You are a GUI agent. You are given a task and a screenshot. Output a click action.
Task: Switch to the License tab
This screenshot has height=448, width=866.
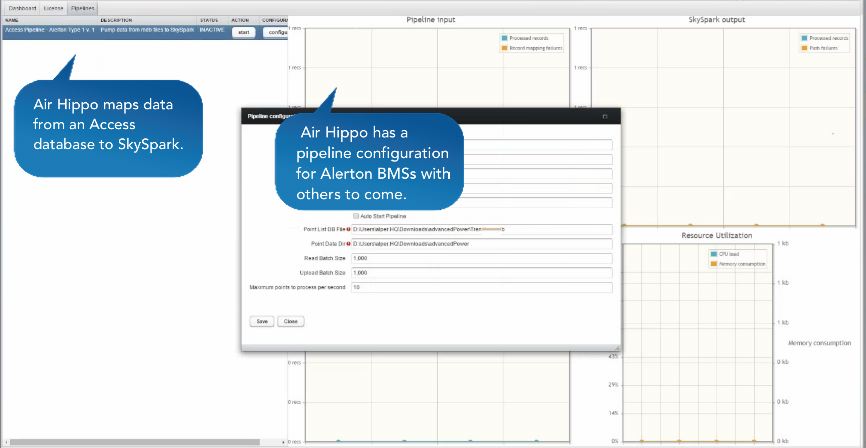pos(53,8)
